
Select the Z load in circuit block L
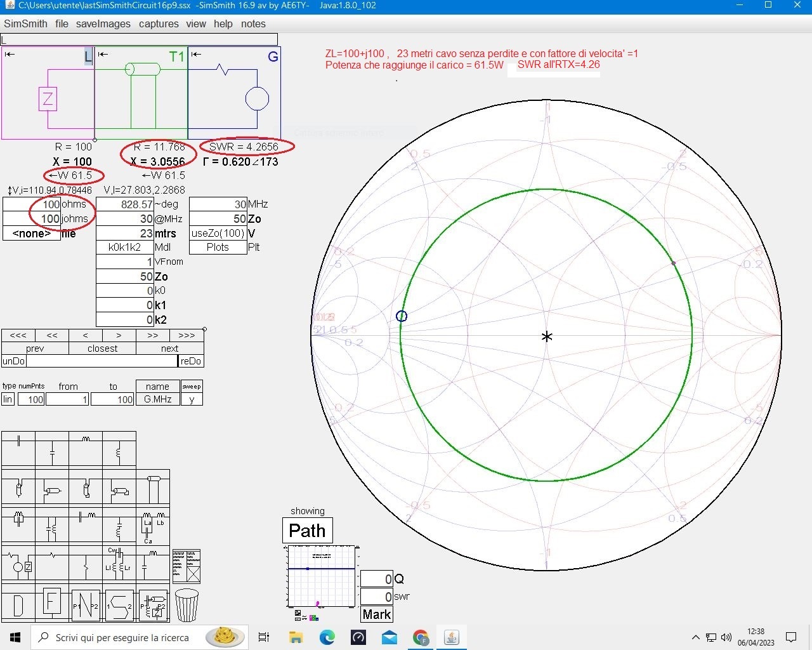tap(48, 98)
